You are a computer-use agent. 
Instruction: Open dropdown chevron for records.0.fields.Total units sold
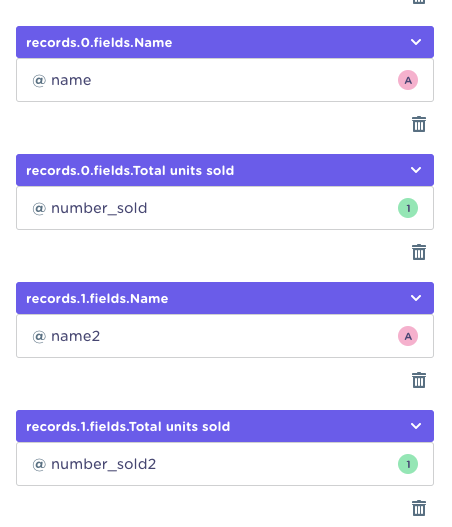pyautogui.click(x=416, y=170)
